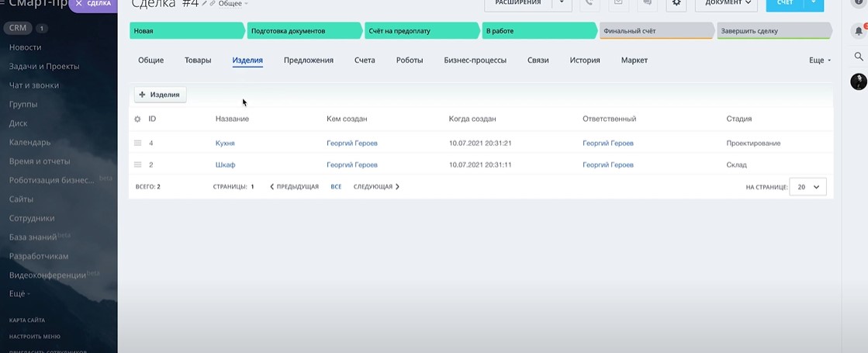Screen dimensions: 868x353
Task: Click the copy link icon beside deal title
Action: 213,3
